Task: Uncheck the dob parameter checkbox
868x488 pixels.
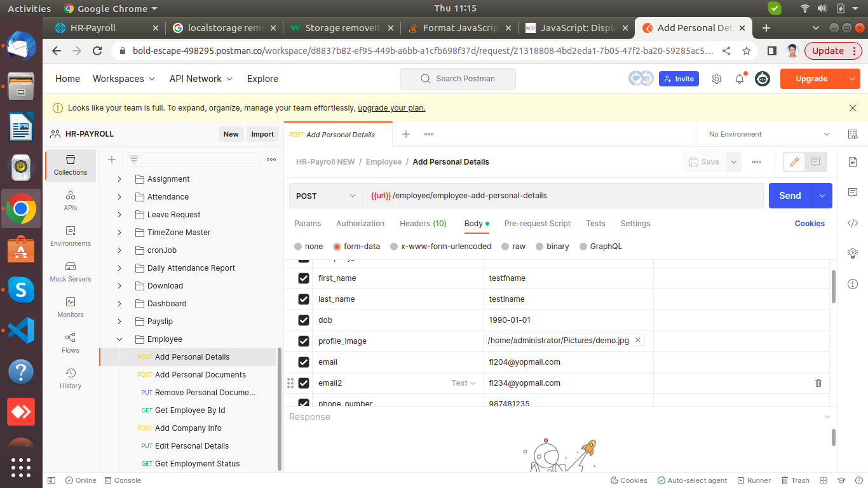Action: [304, 320]
